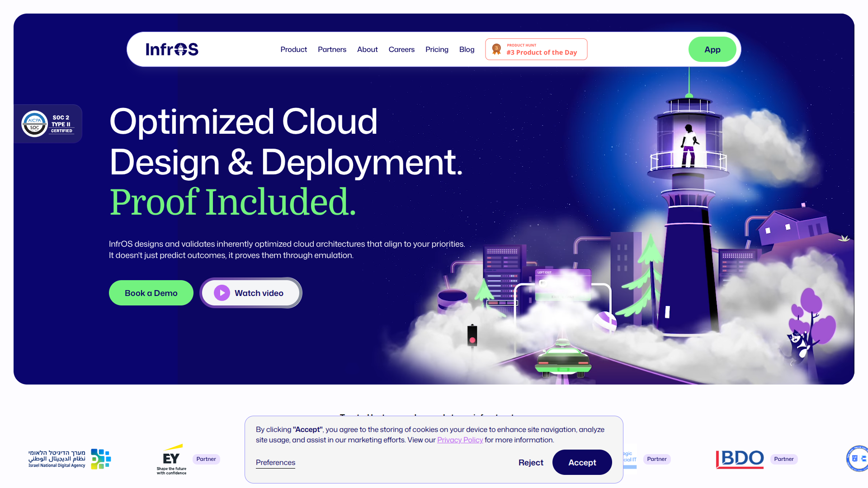This screenshot has height=488, width=868.
Task: Accept the cookie consent
Action: [x=582, y=462]
